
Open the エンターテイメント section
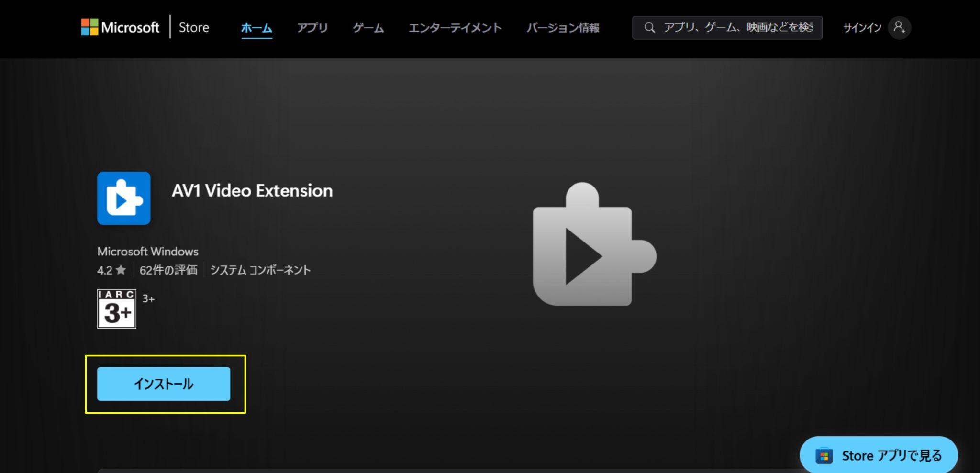(x=455, y=28)
